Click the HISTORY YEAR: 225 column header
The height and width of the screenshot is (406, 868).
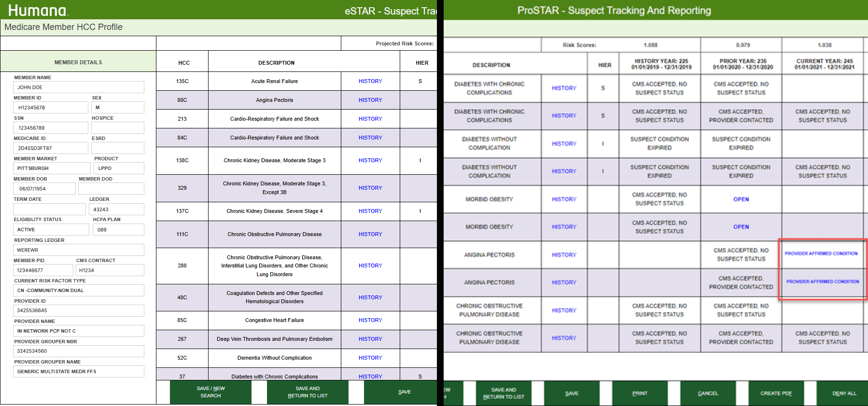coord(661,64)
